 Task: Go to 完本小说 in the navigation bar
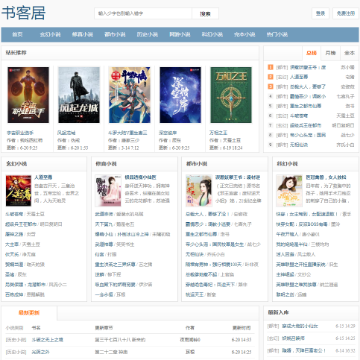click(244, 34)
